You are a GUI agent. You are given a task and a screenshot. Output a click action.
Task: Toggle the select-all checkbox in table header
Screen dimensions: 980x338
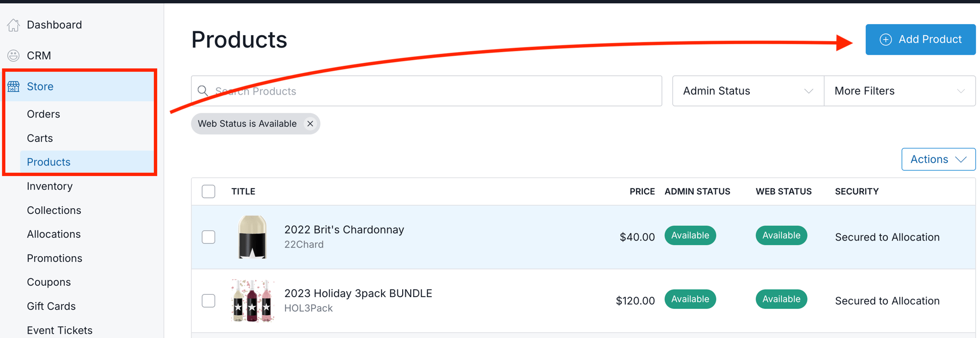pyautogui.click(x=208, y=192)
